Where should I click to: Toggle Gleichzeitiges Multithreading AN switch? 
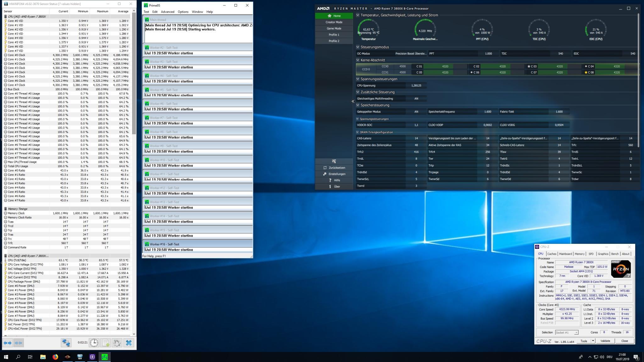coord(416,99)
